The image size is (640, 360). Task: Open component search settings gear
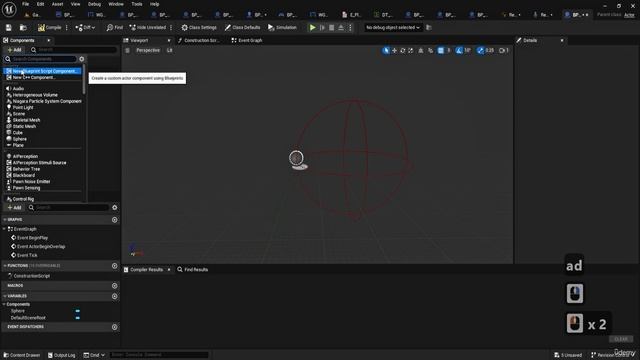tap(82, 59)
